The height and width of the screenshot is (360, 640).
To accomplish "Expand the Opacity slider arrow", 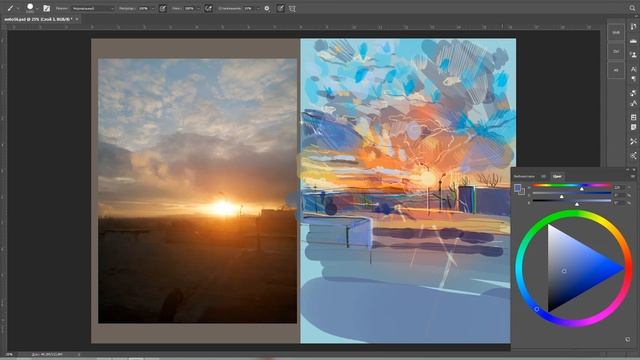I will (x=153, y=8).
